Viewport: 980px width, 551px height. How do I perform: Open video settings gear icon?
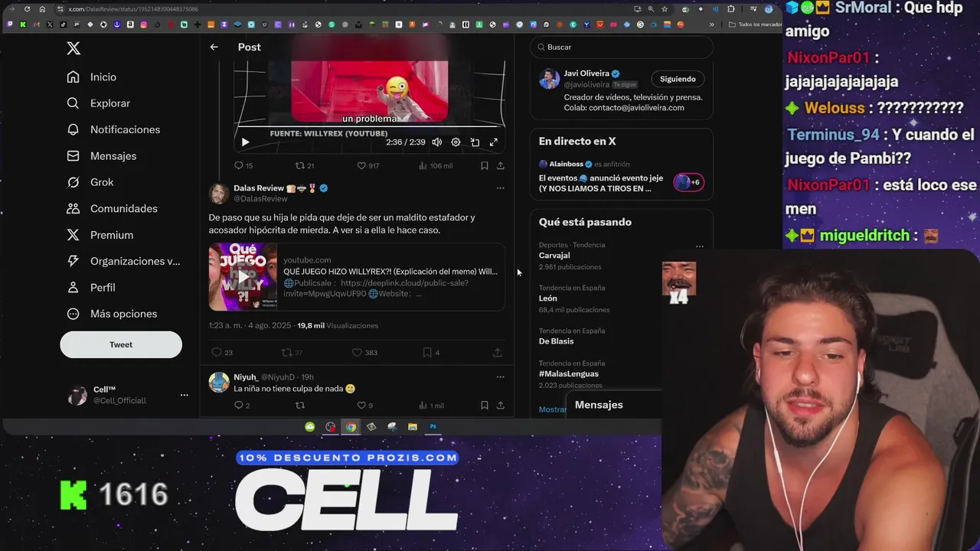[456, 142]
